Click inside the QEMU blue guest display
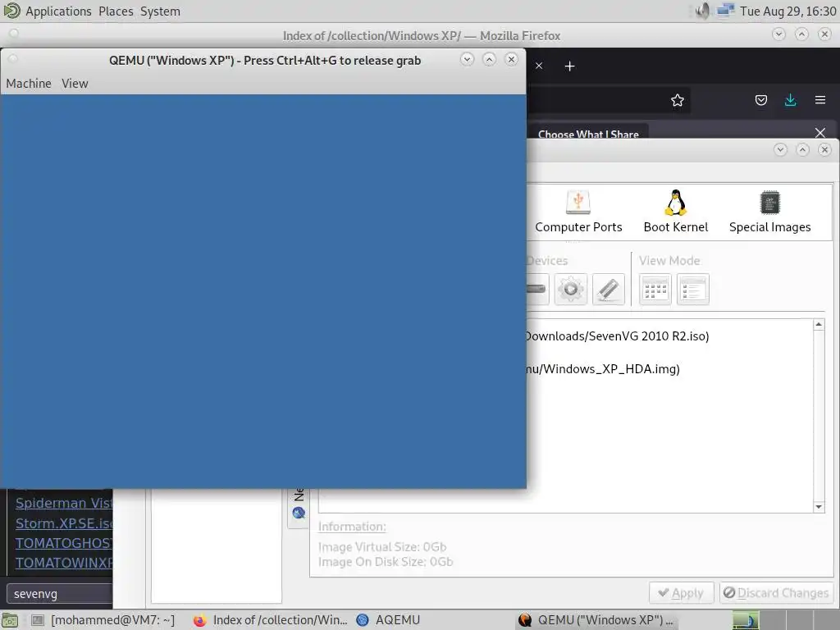 point(263,291)
